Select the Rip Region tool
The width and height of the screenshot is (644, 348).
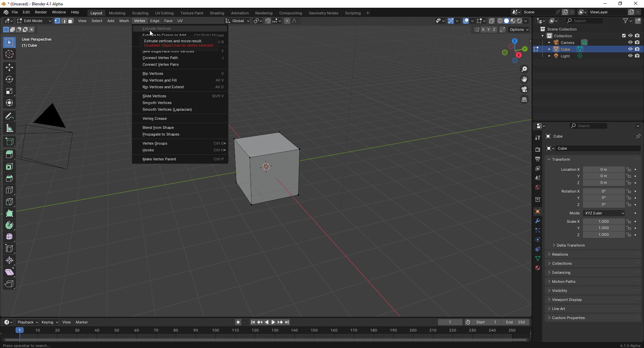pos(9,284)
